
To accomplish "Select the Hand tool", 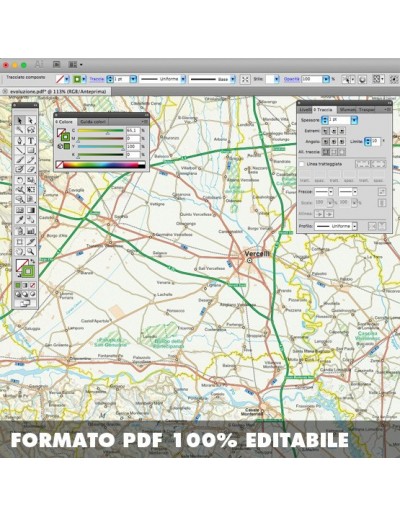I will click(x=20, y=251).
